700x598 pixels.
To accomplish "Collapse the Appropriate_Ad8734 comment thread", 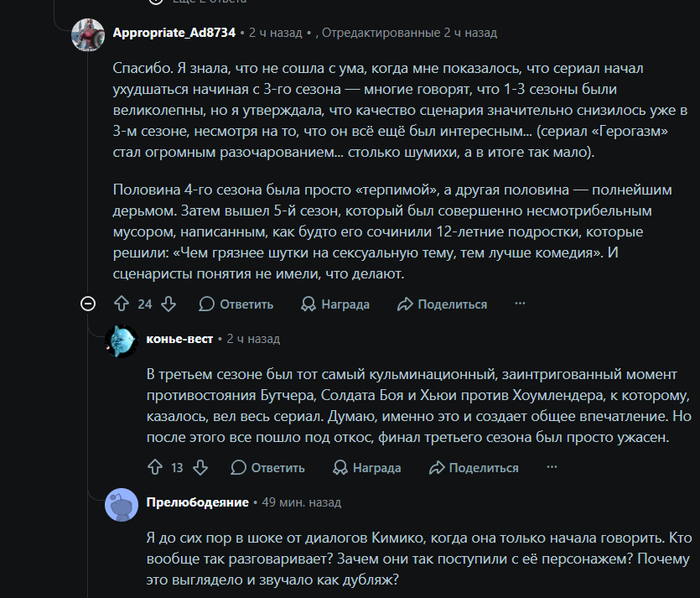I will tap(88, 304).
